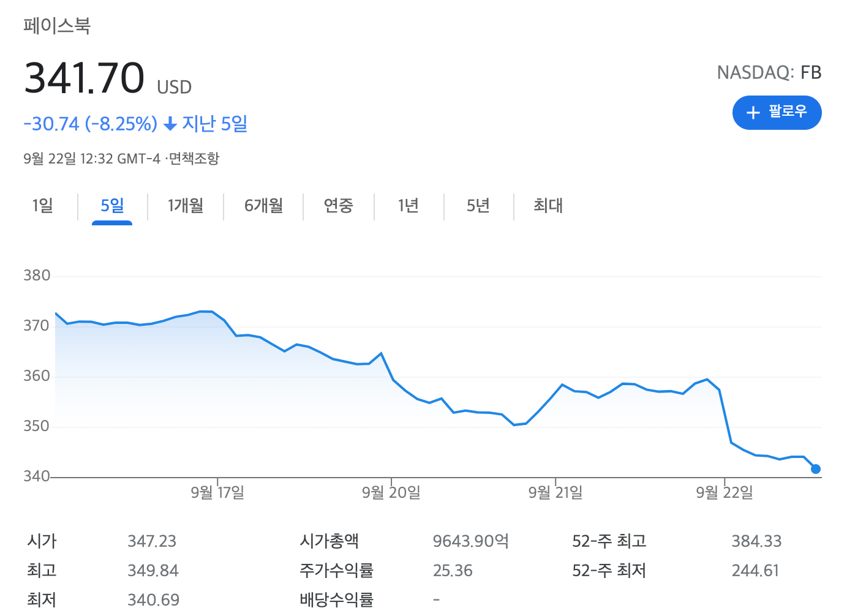The image size is (866, 616).
Task: Select the 1일 time range tab
Action: click(x=43, y=206)
